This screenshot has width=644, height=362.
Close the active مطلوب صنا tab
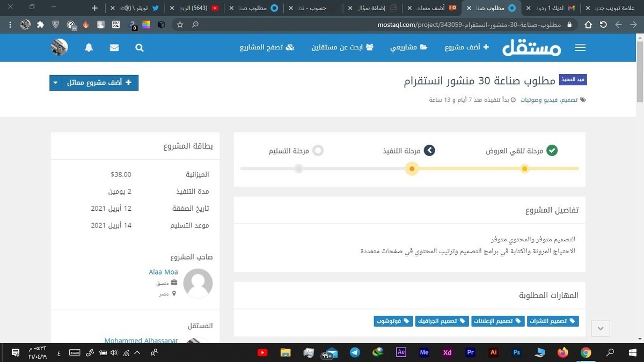pyautogui.click(x=470, y=8)
